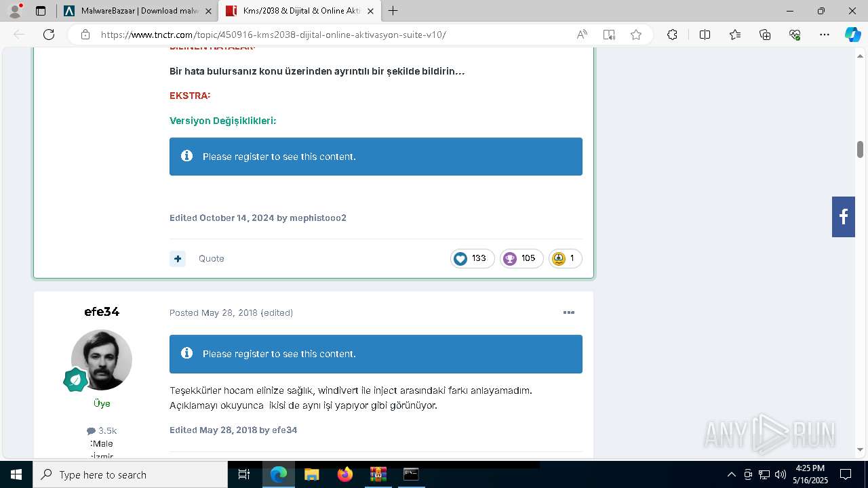Screen dimensions: 868x488
Task: Start Read aloud from address bar
Action: (582, 35)
